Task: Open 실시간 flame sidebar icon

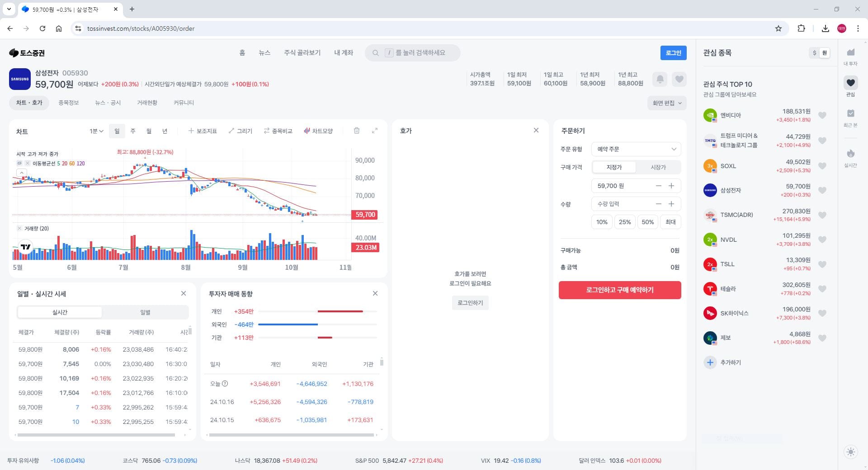Action: pyautogui.click(x=850, y=158)
